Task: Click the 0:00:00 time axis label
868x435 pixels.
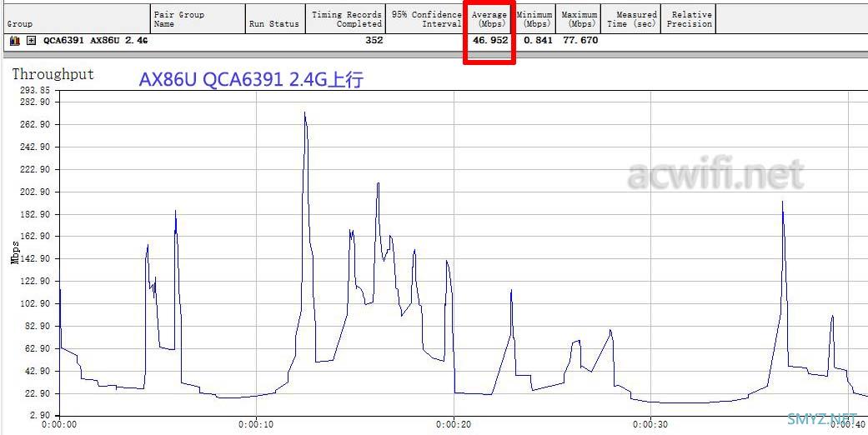Action: (x=60, y=425)
